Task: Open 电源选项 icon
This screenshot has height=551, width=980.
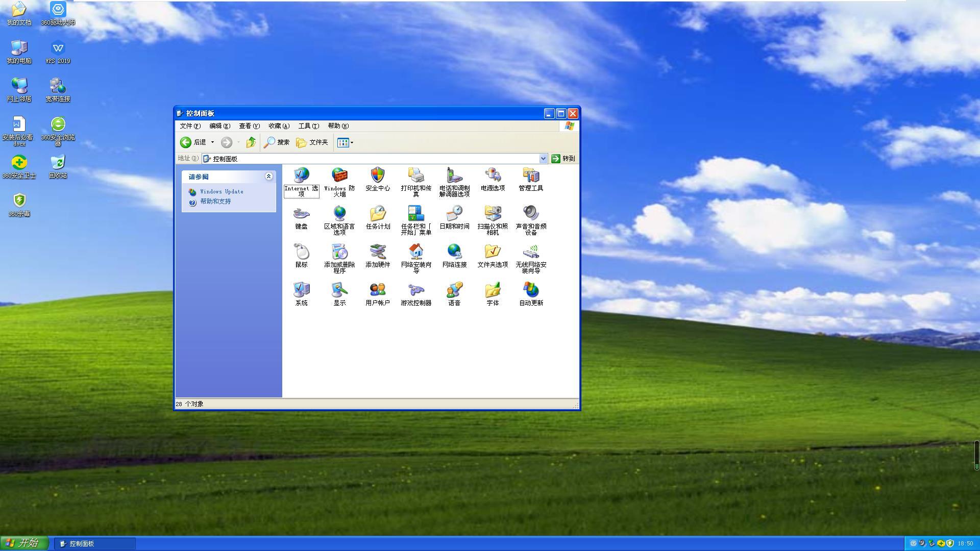Action: (x=493, y=179)
